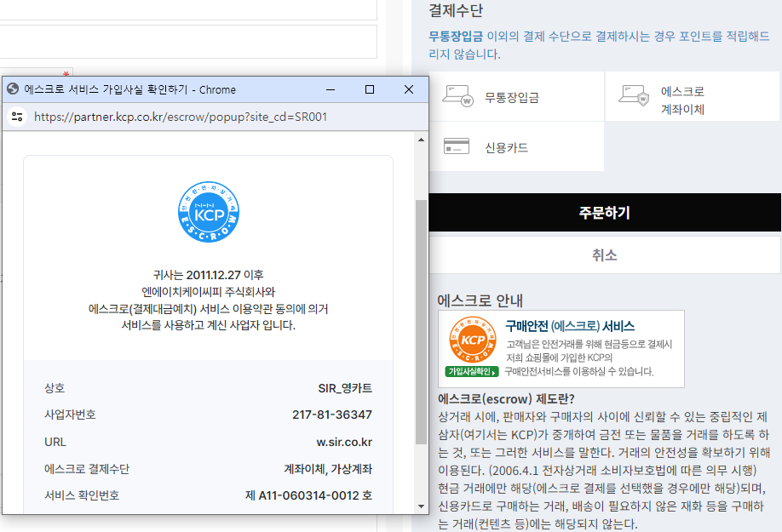The width and height of the screenshot is (782, 532).
Task: Click the 무통장입금 highlighted notice text
Action: pos(456,36)
